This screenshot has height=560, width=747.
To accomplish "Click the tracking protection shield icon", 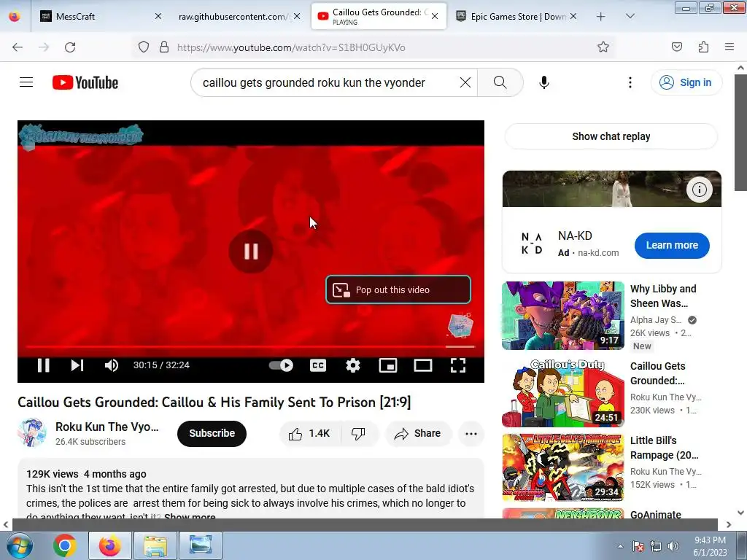I will point(144,47).
